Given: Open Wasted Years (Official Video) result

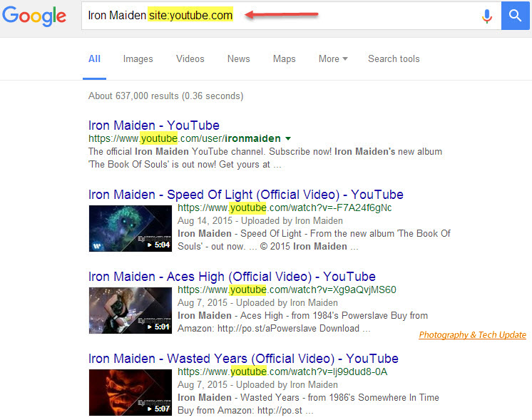Looking at the screenshot, I should click(x=244, y=359).
